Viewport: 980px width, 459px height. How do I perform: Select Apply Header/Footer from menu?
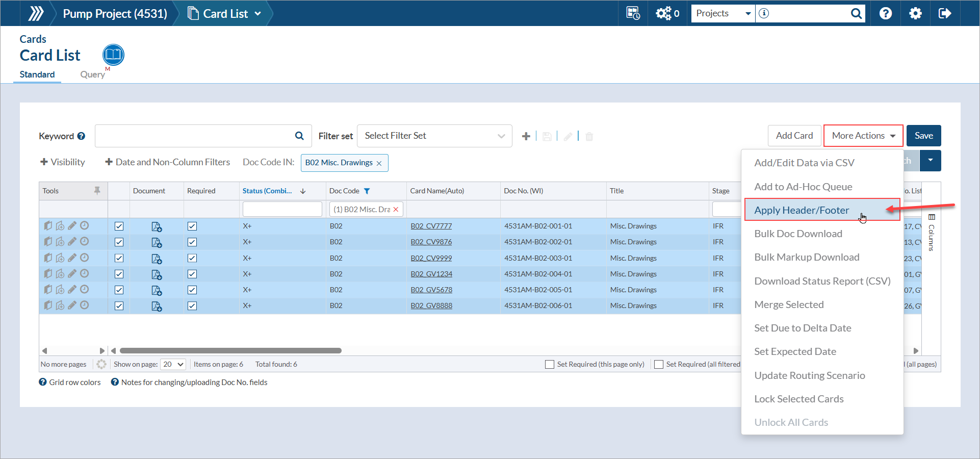click(802, 210)
